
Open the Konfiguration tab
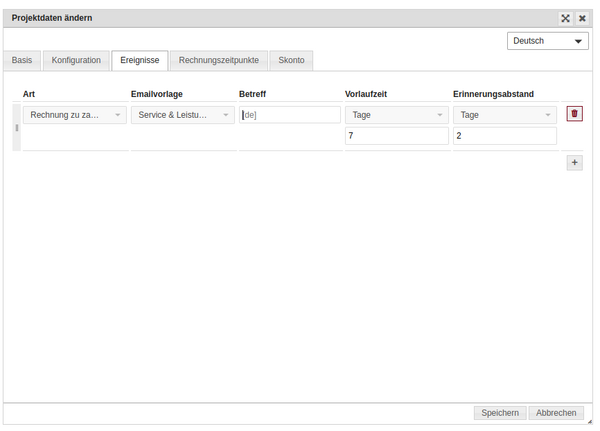pyautogui.click(x=76, y=61)
